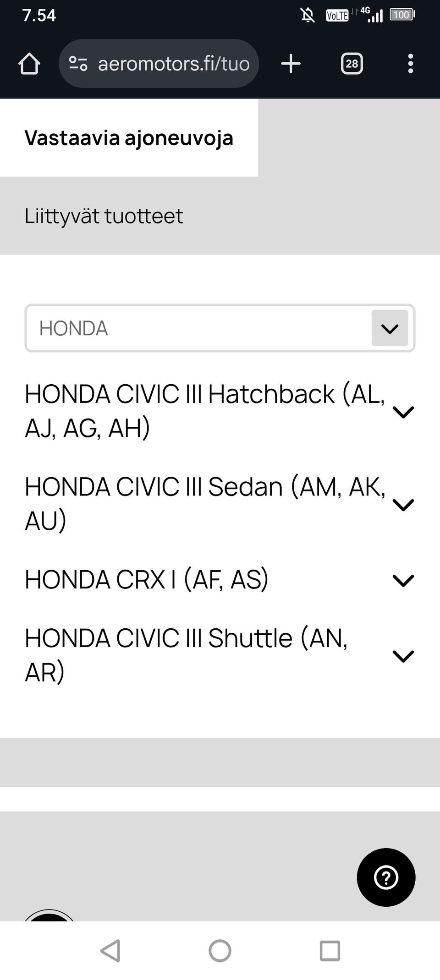Open a new tab with plus icon
440x980 pixels.
(291, 64)
